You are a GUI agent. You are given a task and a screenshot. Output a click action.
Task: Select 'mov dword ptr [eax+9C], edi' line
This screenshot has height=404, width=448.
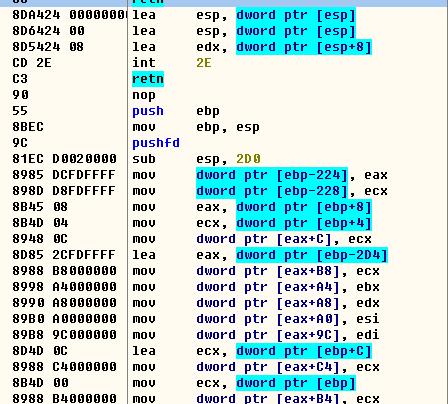224,335
